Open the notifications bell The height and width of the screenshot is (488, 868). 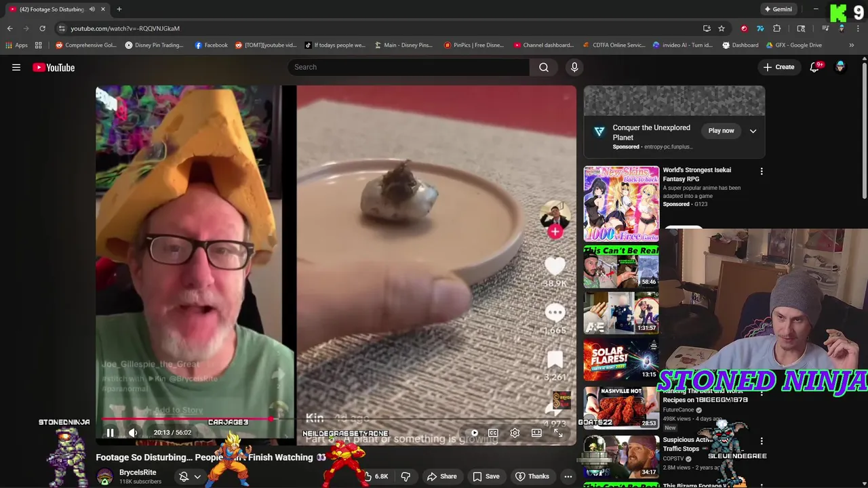(x=814, y=67)
